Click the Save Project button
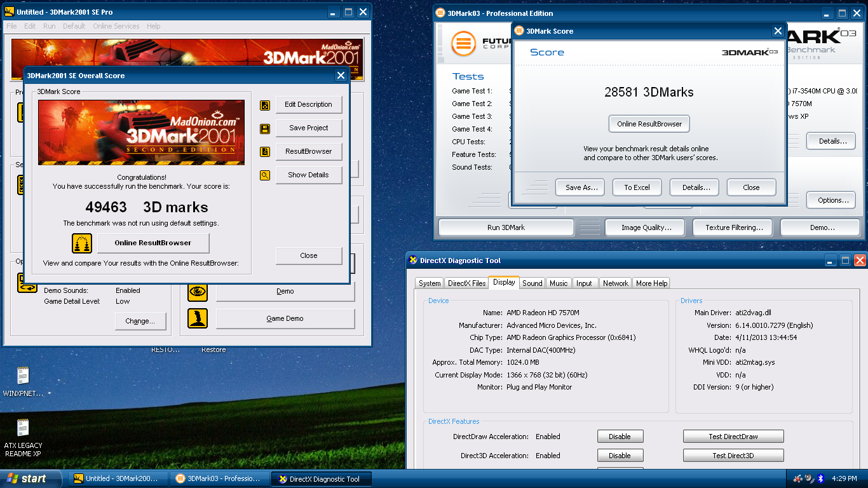Viewport: 868px width, 488px height. [x=309, y=128]
